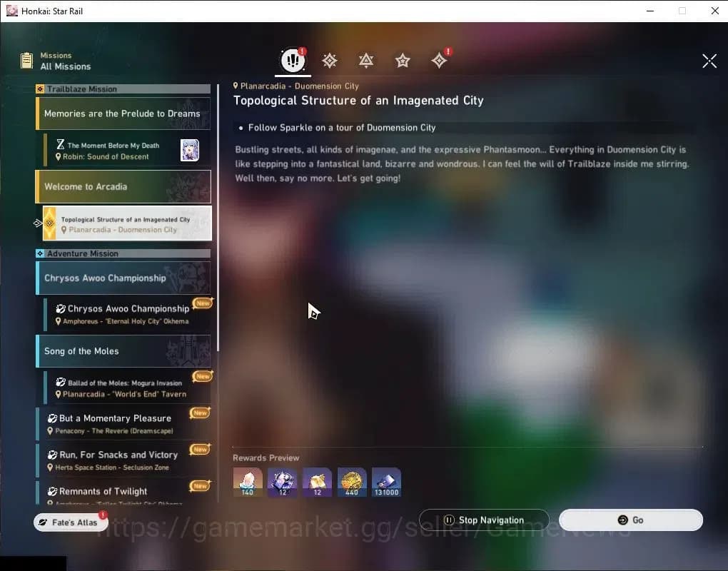
Task: Click the Planarcadia - Duomension City location label
Action: [x=295, y=86]
